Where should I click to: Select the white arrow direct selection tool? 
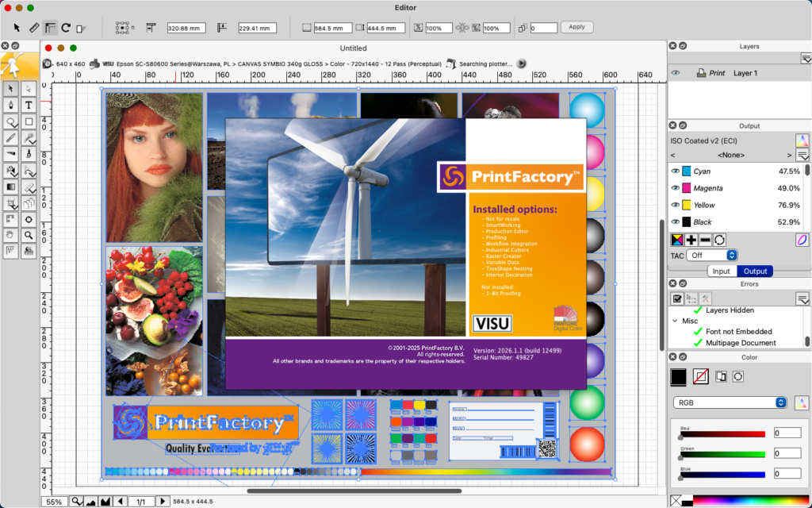29,89
